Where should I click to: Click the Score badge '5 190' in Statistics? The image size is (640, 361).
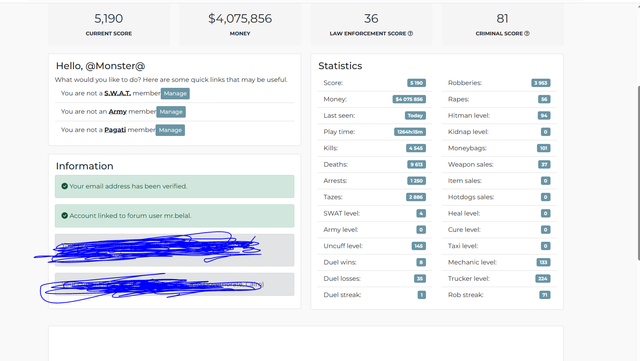tap(416, 83)
